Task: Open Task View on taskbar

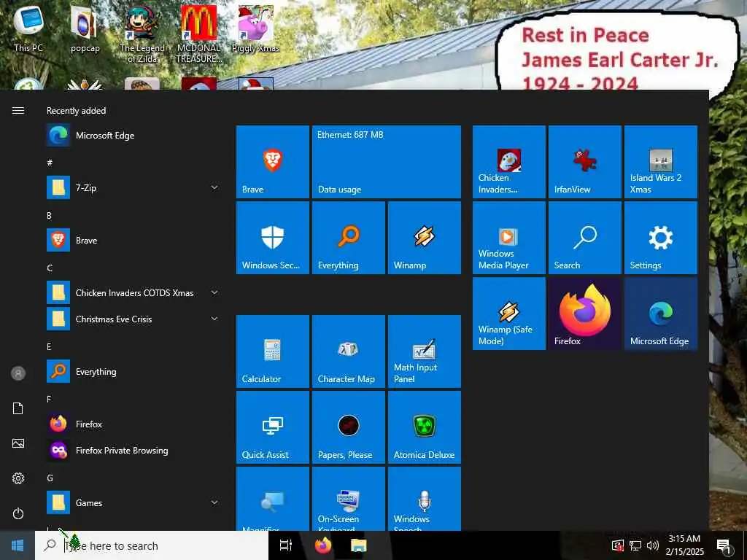Action: [x=286, y=545]
